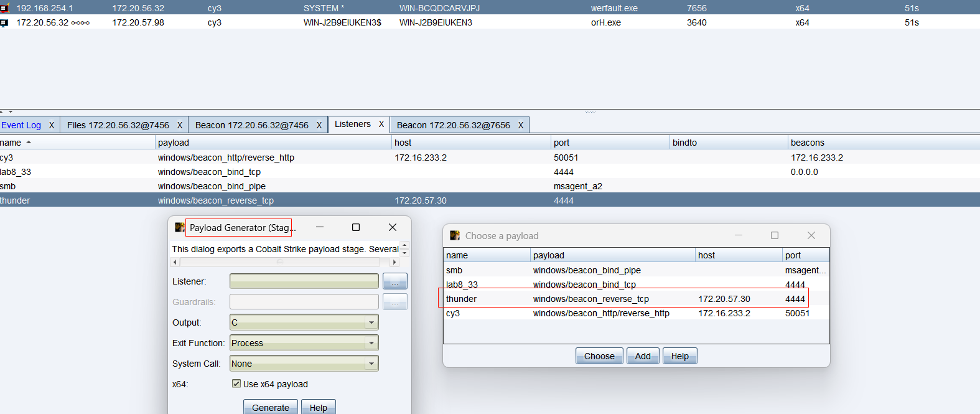Close the Files 172.20.56.32@7456 tab
This screenshot has width=980, height=414.
tap(180, 125)
